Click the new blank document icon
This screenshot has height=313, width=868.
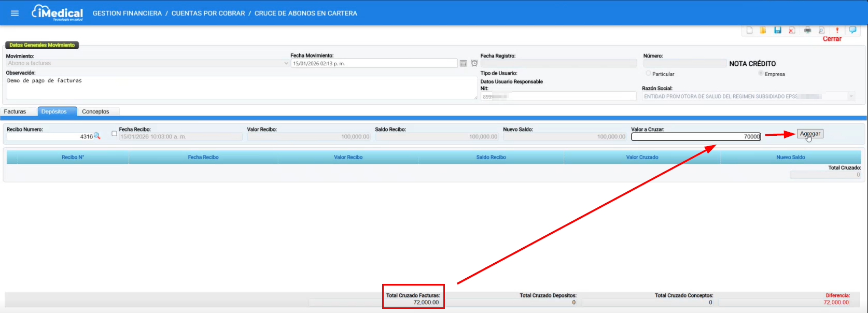point(749,30)
